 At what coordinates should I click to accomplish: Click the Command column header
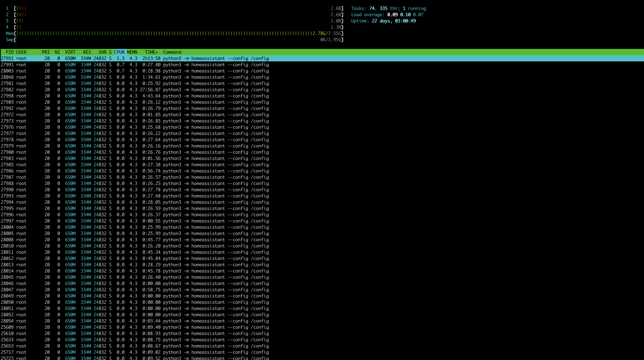click(x=172, y=52)
